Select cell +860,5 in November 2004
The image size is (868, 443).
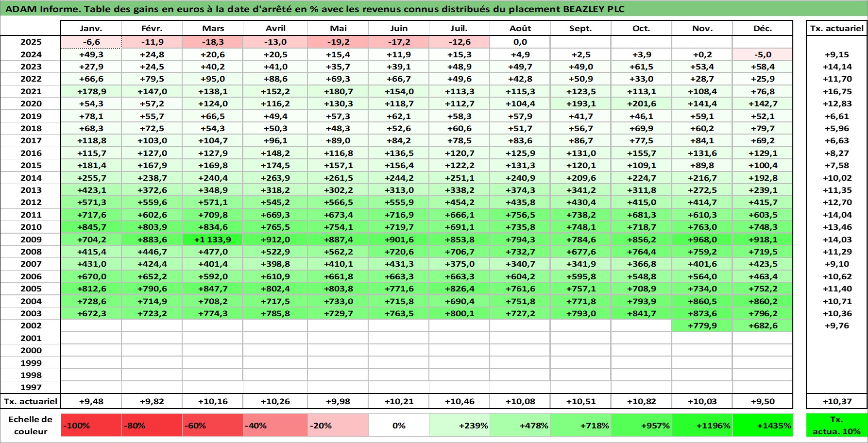click(x=702, y=301)
